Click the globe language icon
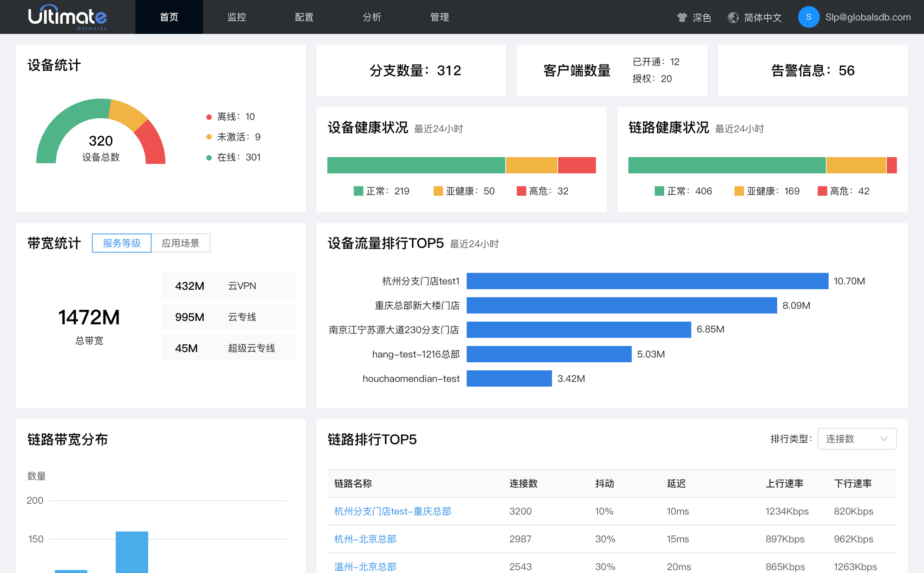924x573 pixels. pos(733,18)
